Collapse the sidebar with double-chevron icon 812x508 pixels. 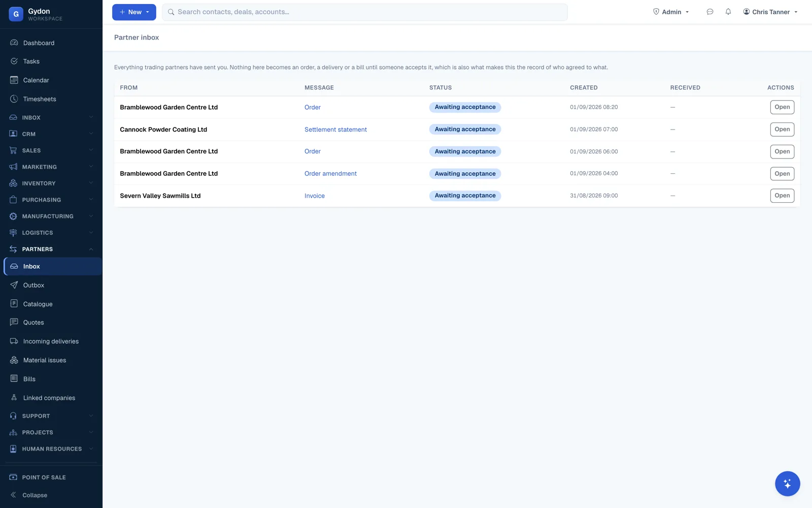(13, 495)
